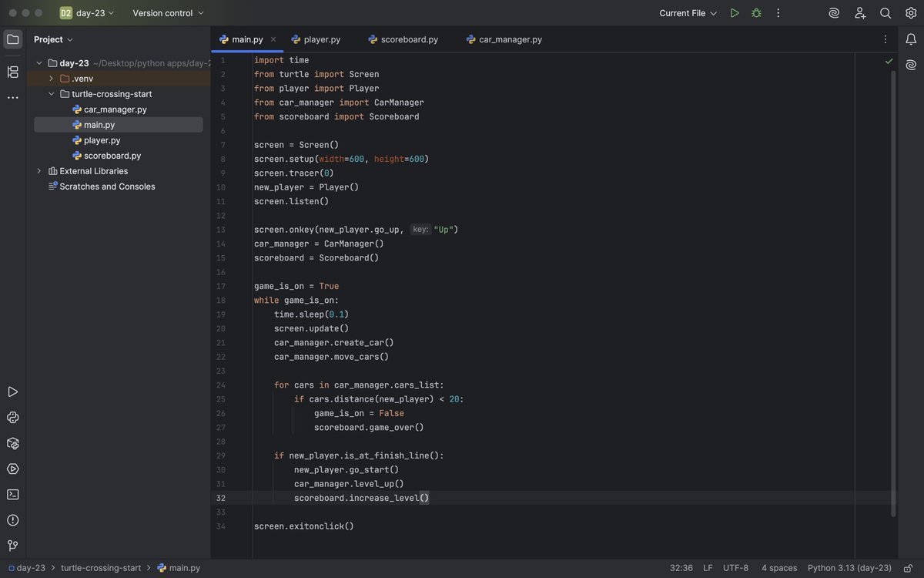Close the main.py editor tab
This screenshot has height=578, width=924.
tap(273, 39)
